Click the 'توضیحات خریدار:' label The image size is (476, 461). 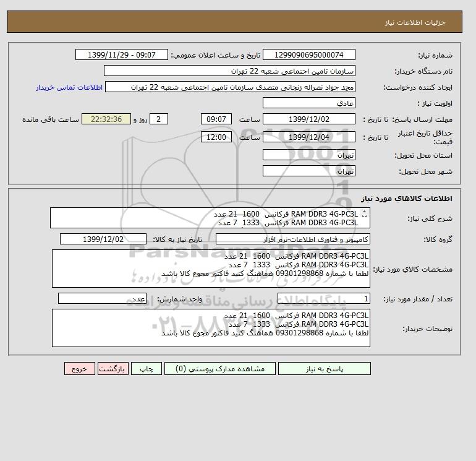(427, 329)
